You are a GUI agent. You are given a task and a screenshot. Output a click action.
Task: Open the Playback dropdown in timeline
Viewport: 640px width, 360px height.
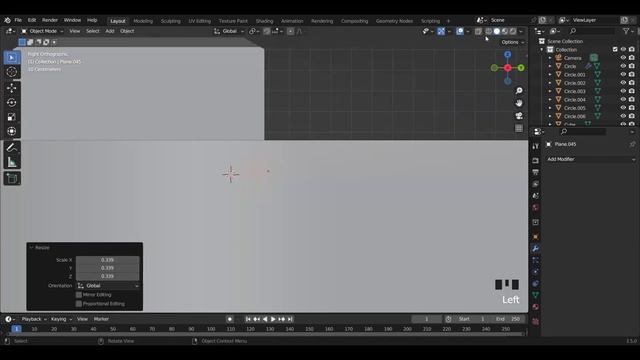(33, 319)
